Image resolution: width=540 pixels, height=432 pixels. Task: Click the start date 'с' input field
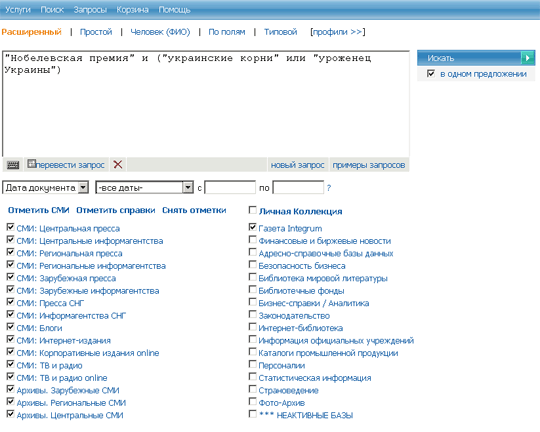click(x=230, y=188)
